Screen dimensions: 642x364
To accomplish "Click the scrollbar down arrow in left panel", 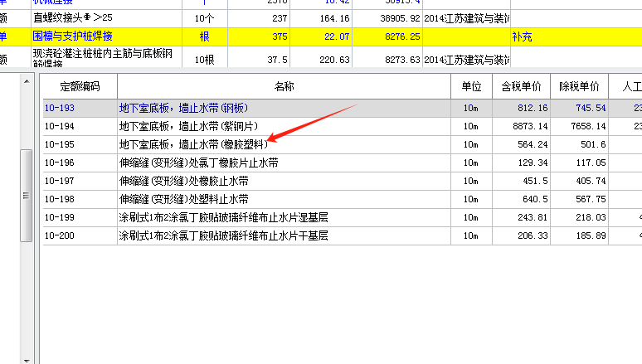I will [x=27, y=361].
